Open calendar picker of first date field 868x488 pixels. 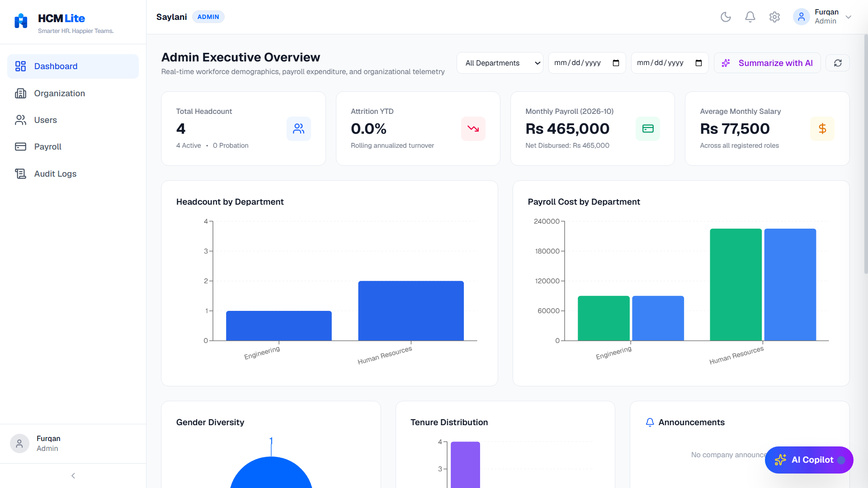[x=616, y=63]
